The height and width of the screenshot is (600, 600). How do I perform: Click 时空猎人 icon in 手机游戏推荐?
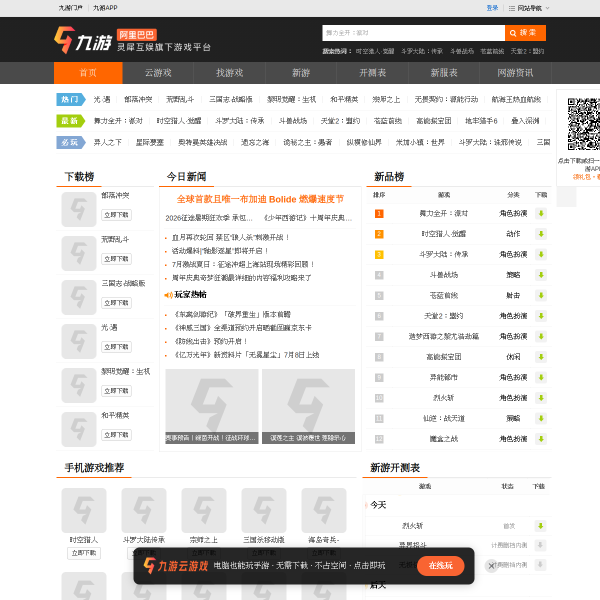[84, 510]
